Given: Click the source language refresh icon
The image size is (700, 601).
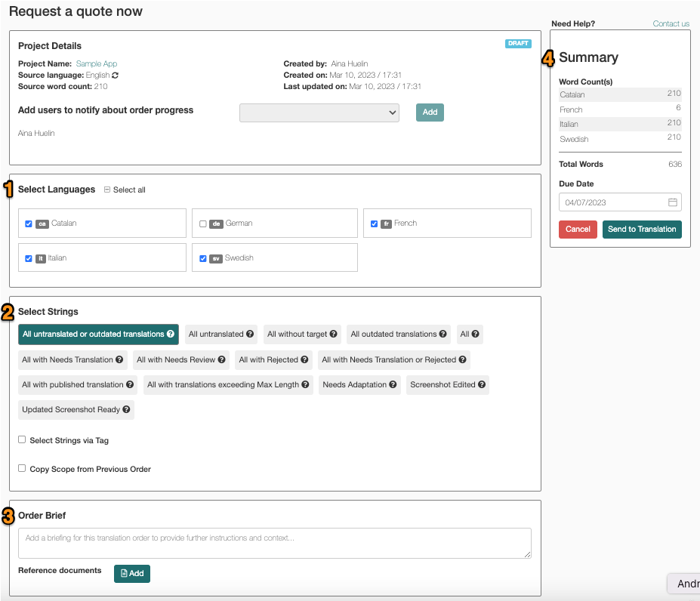Looking at the screenshot, I should pyautogui.click(x=116, y=76).
